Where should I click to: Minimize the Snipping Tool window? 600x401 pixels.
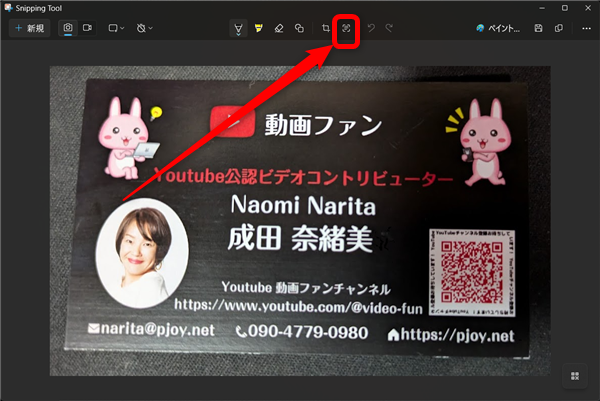542,8
